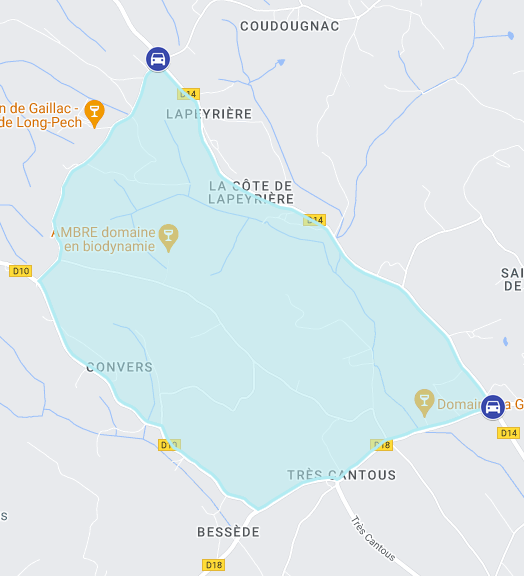Click the D18 road badge below Bessède
524x576 pixels.
pos(213,565)
